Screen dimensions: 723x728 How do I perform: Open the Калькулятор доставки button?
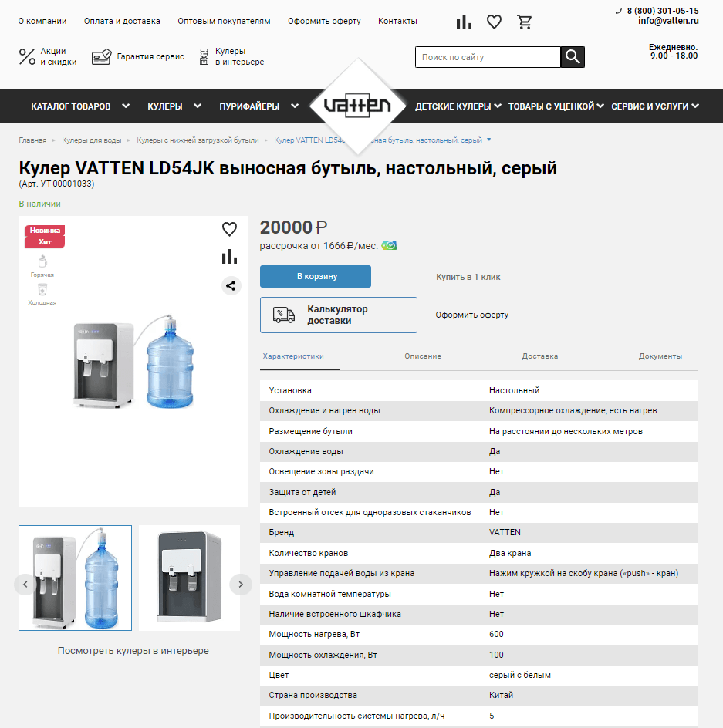pyautogui.click(x=339, y=315)
